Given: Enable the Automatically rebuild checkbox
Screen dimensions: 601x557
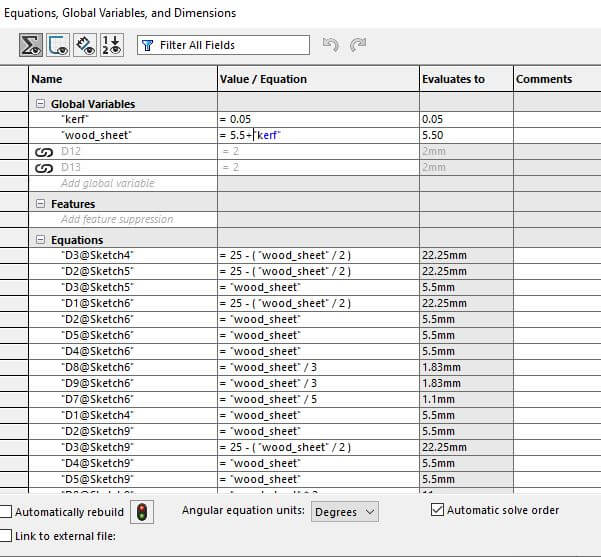Looking at the screenshot, I should [x=6, y=511].
